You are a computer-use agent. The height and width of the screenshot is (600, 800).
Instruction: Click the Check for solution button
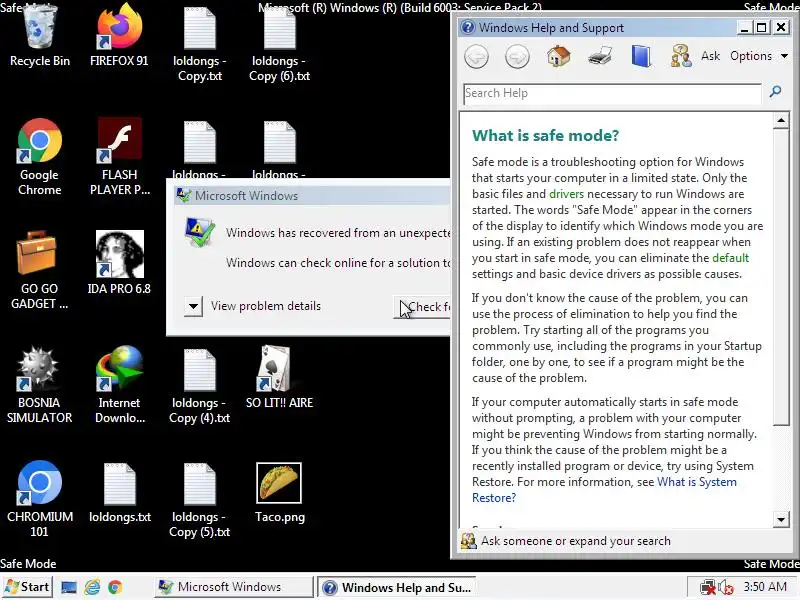point(422,307)
